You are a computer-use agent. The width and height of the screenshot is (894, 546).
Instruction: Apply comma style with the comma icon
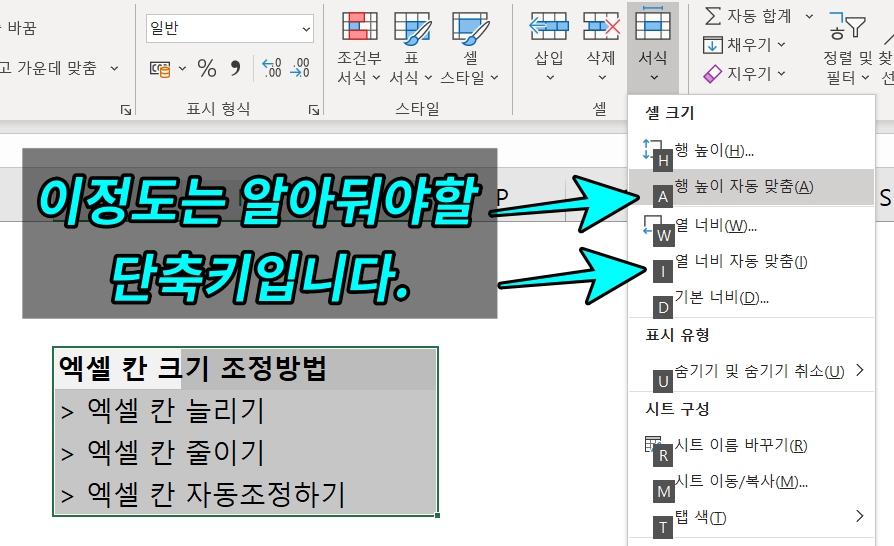(x=235, y=69)
